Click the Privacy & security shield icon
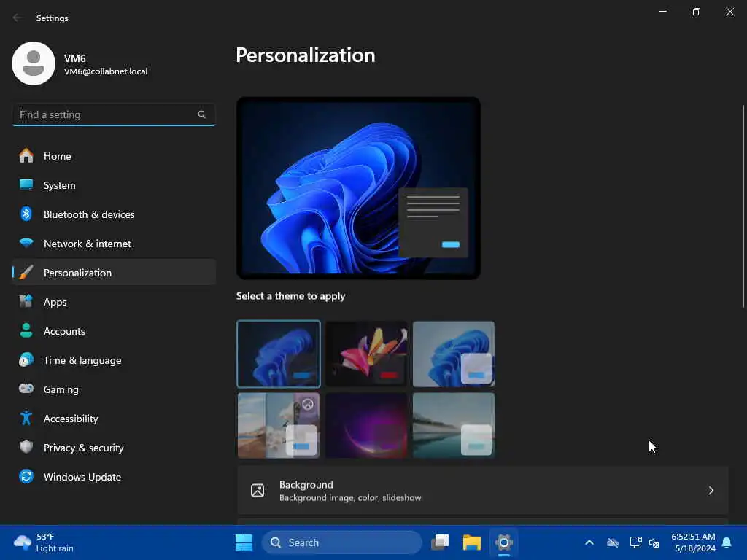Screen dimensions: 747x560 (26, 447)
